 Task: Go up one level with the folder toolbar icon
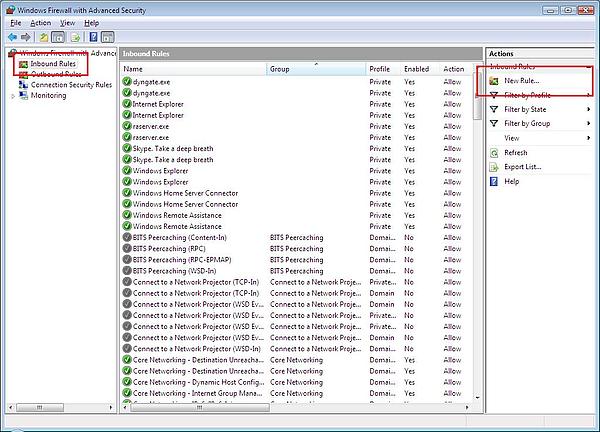click(44, 37)
